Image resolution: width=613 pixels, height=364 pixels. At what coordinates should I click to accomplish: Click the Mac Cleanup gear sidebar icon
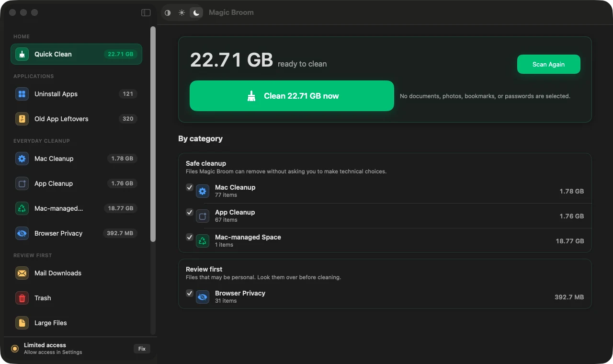[x=22, y=159]
